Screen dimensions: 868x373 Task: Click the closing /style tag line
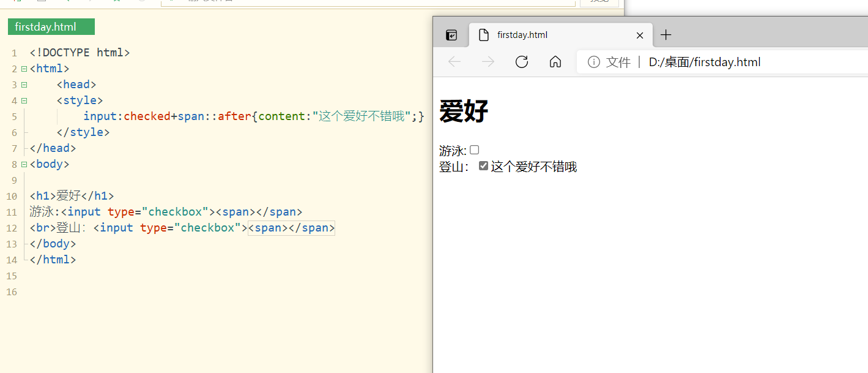click(83, 132)
